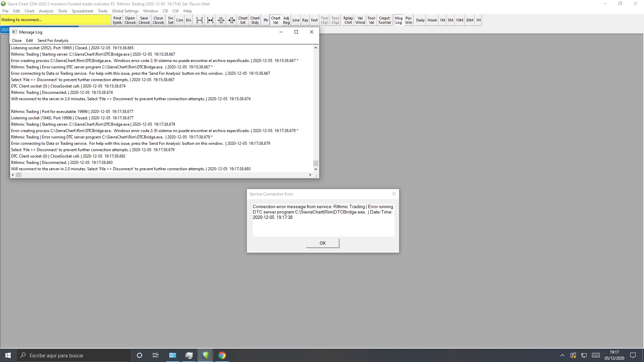This screenshot has height=362, width=644.
Task: Toggle the Ptr pointer tool button
Action: coord(266,20)
